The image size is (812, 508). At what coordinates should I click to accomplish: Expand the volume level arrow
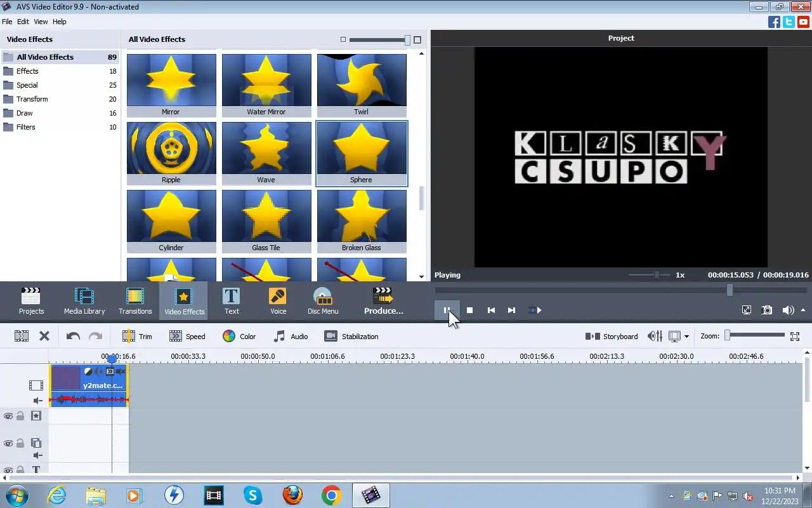pos(803,311)
